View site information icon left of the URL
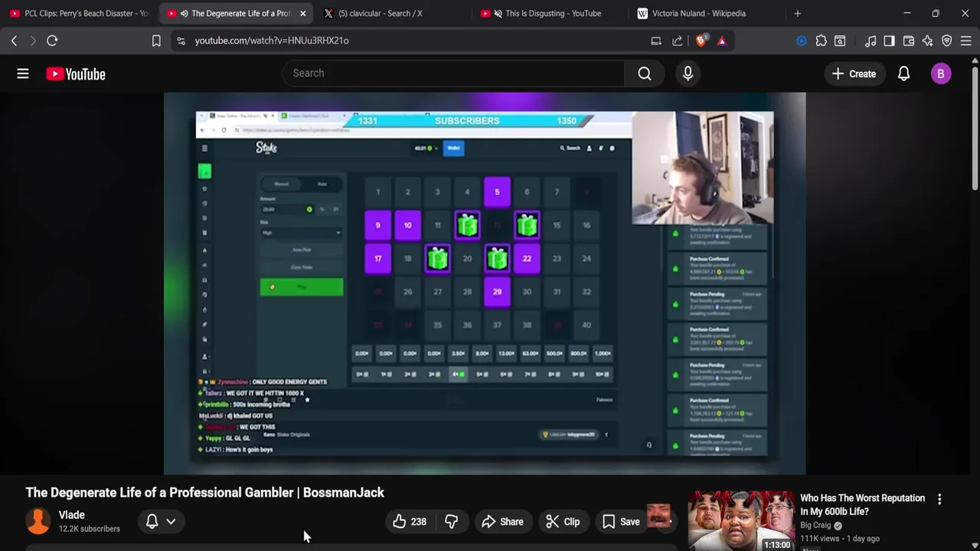The height and width of the screenshot is (551, 980). (x=181, y=41)
